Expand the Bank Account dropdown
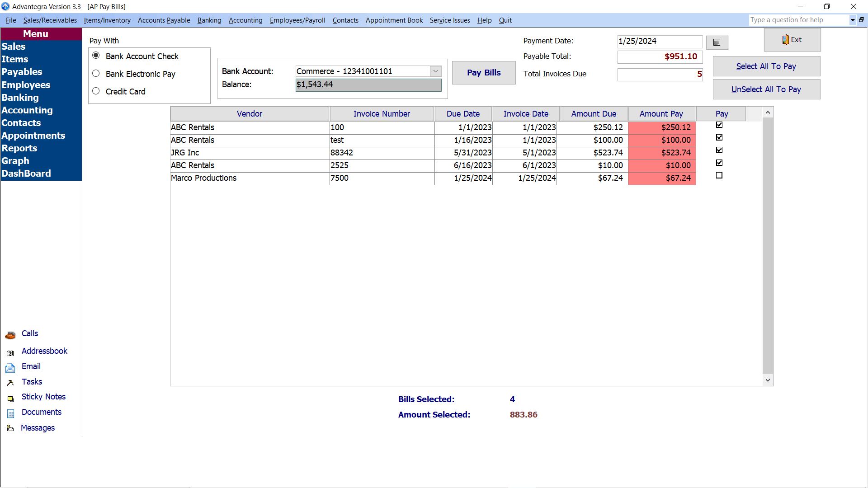Screen dimensions: 868x488 pos(435,71)
